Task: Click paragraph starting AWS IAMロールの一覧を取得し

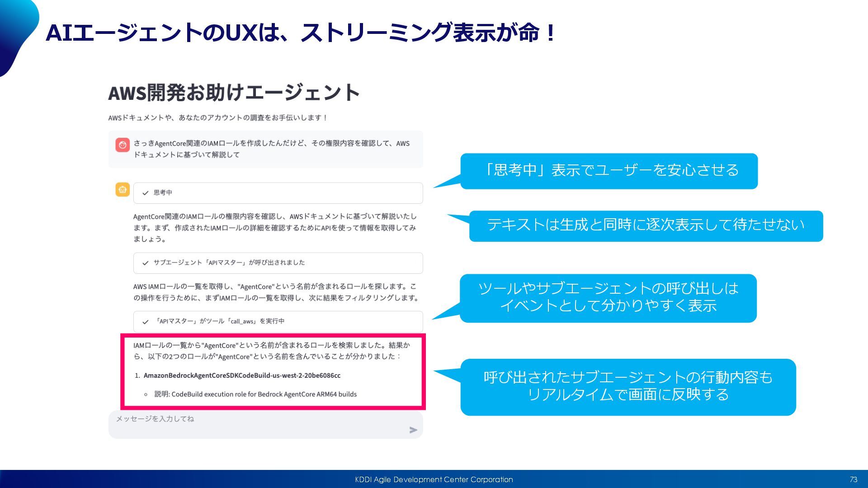Action: (276, 292)
